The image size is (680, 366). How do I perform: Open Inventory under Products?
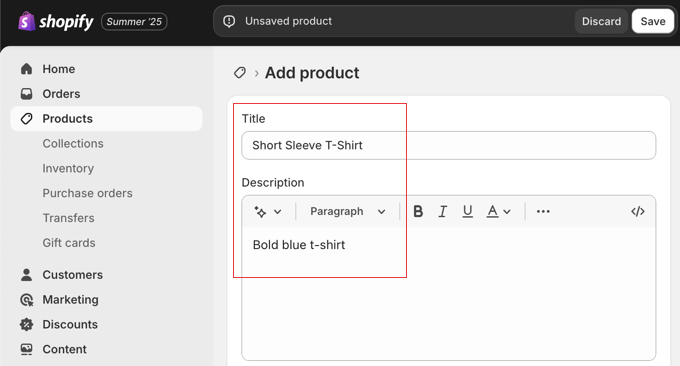pyautogui.click(x=68, y=168)
